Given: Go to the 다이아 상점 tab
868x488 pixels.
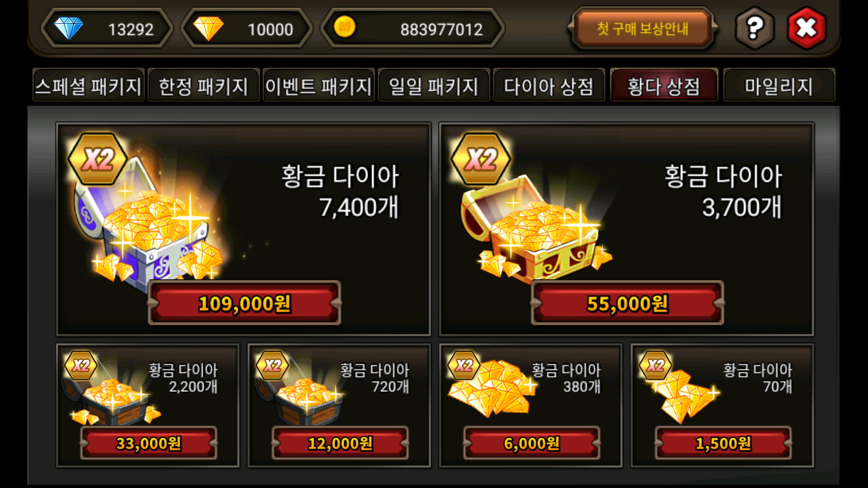Looking at the screenshot, I should [x=549, y=86].
